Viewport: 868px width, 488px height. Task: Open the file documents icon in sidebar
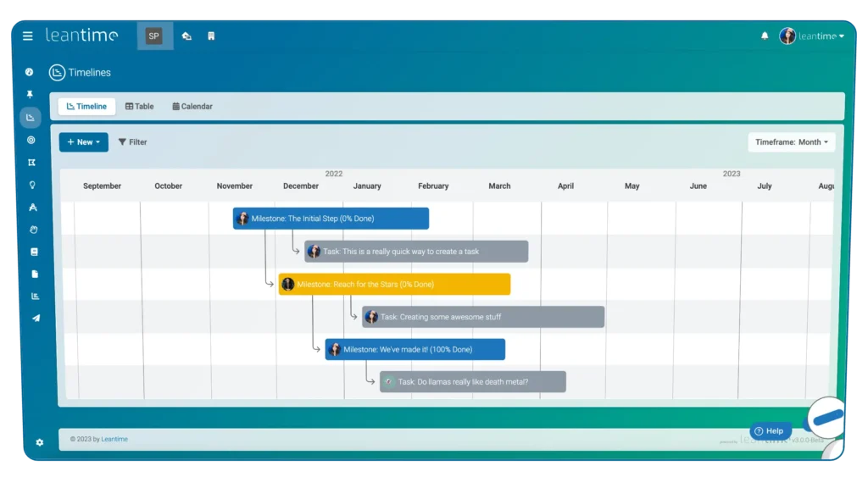35,274
